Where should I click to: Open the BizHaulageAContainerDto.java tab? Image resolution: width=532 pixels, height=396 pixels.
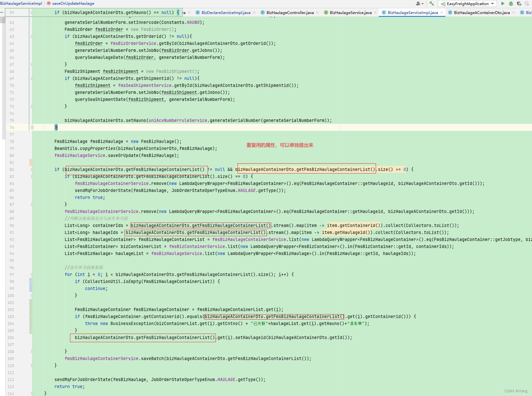[482, 12]
